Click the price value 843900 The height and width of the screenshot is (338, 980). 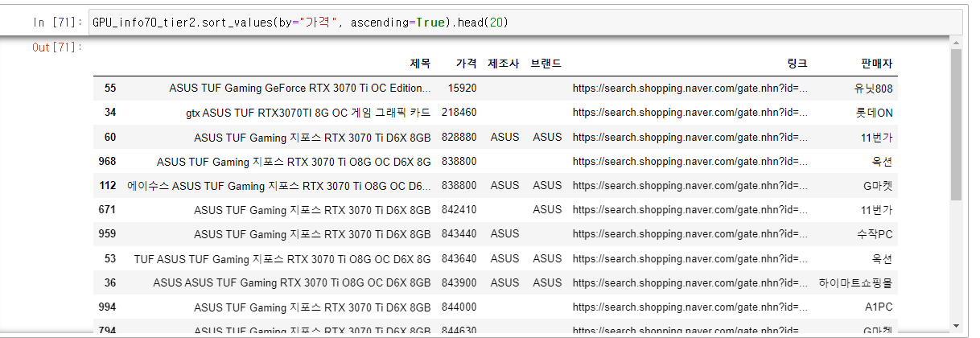click(459, 282)
